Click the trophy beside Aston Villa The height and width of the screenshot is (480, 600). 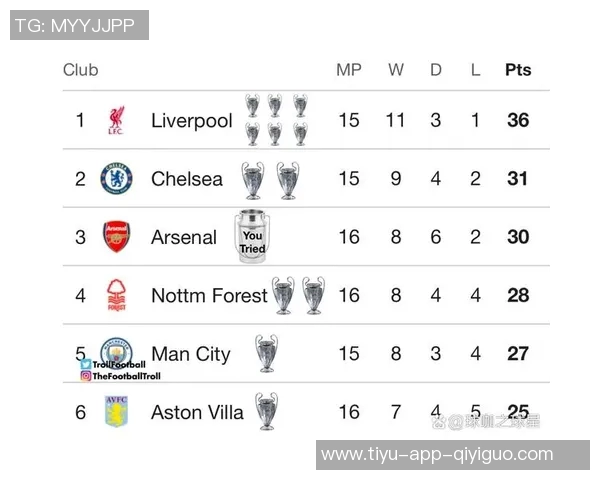[x=265, y=411]
